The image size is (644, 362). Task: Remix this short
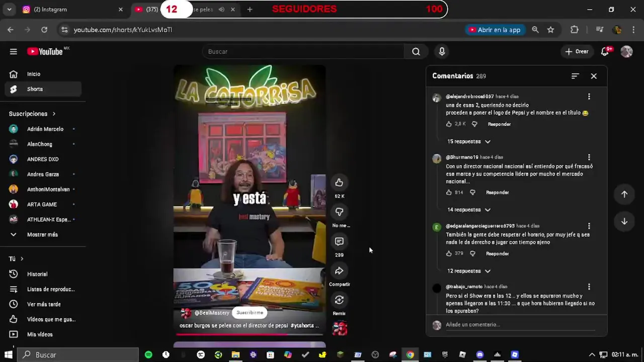pyautogui.click(x=339, y=300)
